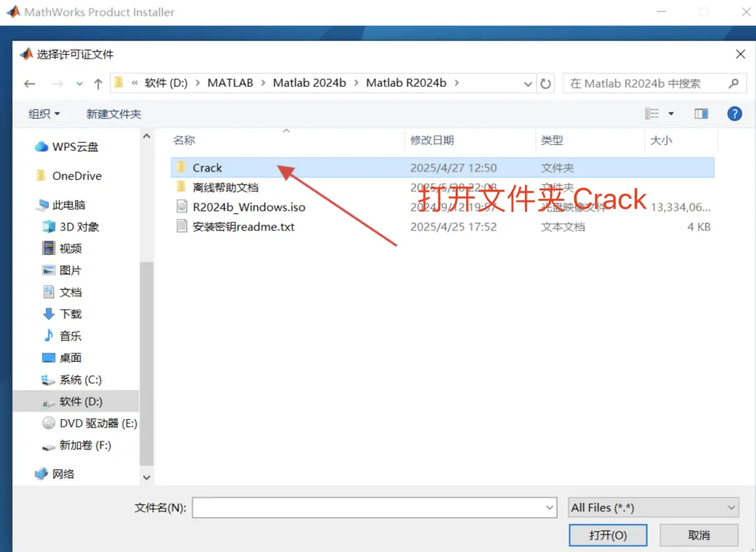Expand the view options dropdown arrow
The image size is (756, 552).
[x=671, y=113]
